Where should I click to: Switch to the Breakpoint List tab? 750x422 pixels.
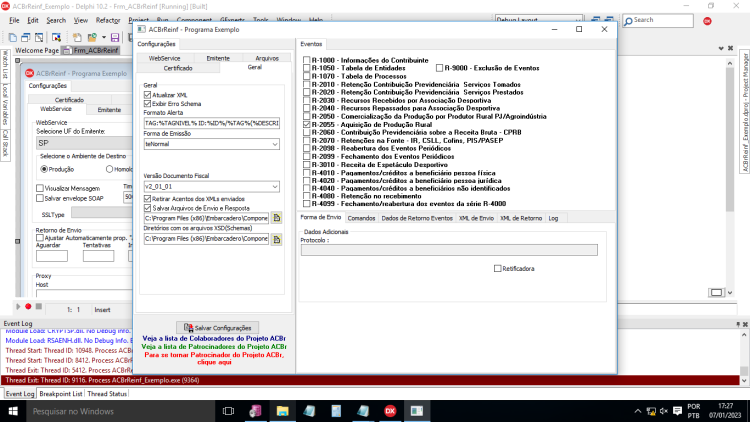click(61, 394)
